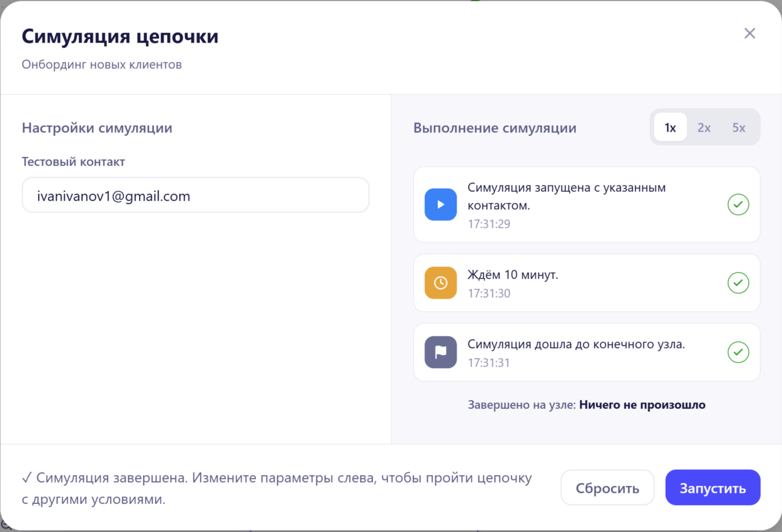Click the flag icon of the end node step
782x532 pixels.
point(440,352)
